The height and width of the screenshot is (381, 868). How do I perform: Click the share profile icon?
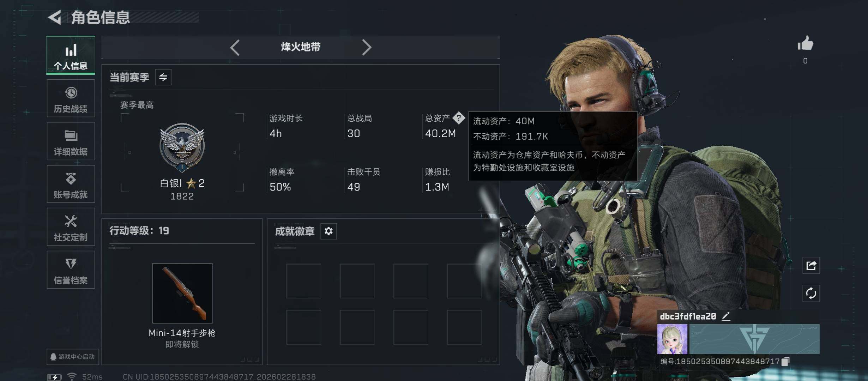[x=811, y=265]
